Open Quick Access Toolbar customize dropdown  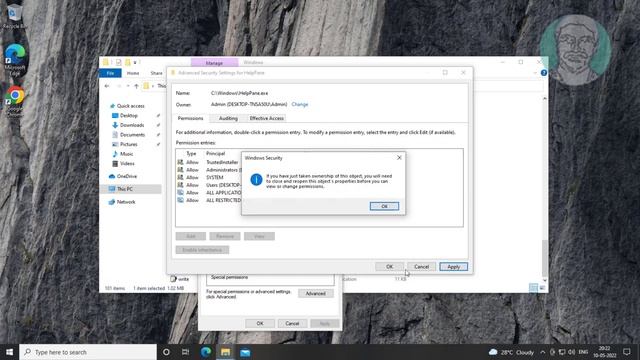[x=136, y=62]
